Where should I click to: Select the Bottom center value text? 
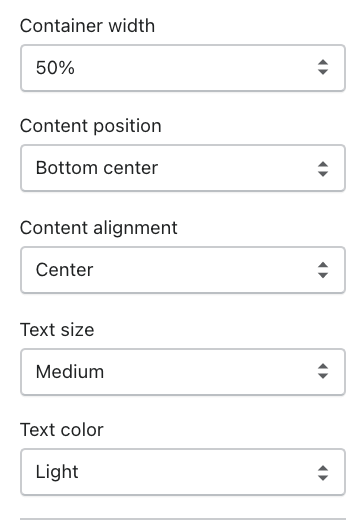pos(97,168)
